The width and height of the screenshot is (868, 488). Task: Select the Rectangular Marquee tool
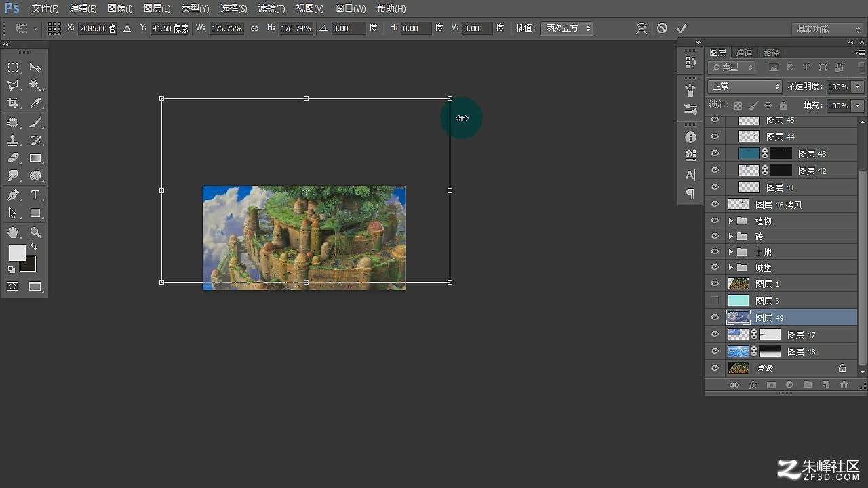[13, 68]
